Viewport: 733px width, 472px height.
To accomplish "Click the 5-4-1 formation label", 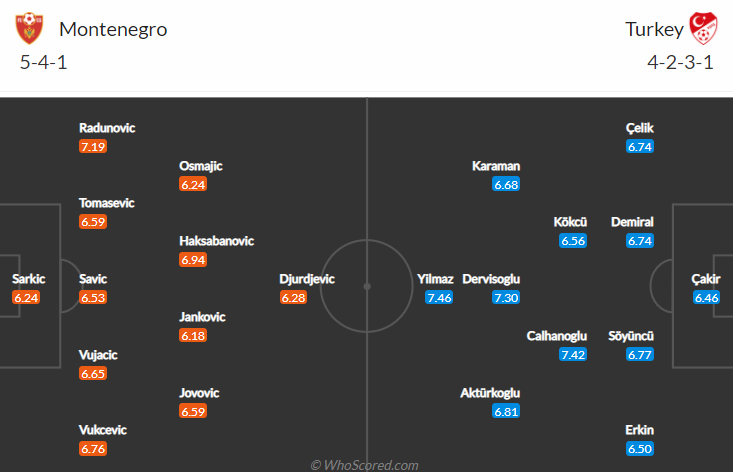I will point(43,62).
